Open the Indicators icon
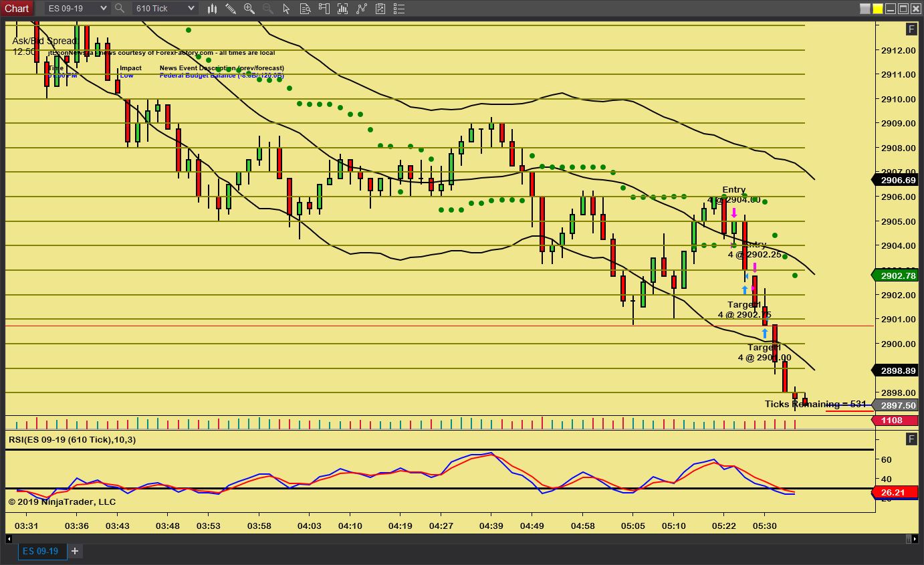 [x=362, y=8]
